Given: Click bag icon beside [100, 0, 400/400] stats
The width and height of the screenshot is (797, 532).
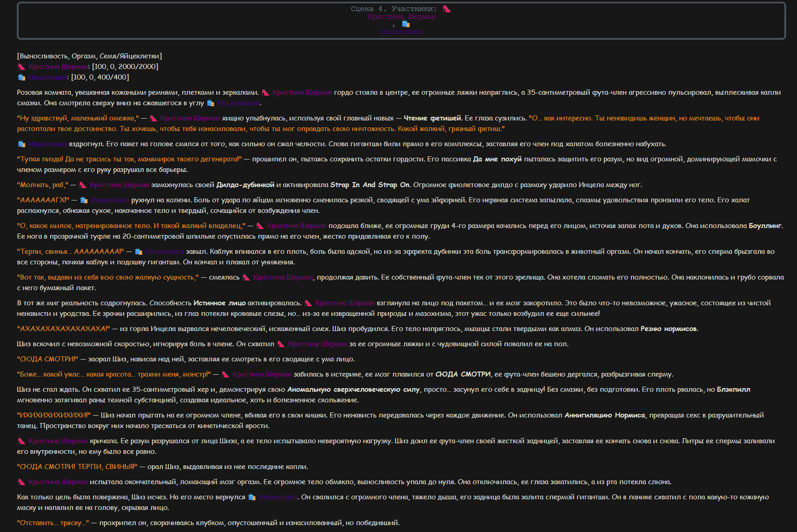Looking at the screenshot, I should (x=21, y=77).
